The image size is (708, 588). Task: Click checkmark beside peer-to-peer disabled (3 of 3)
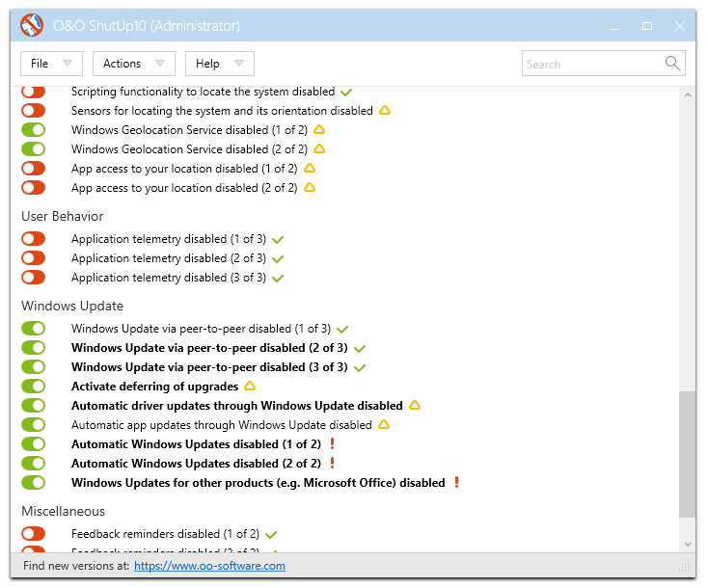(x=360, y=368)
